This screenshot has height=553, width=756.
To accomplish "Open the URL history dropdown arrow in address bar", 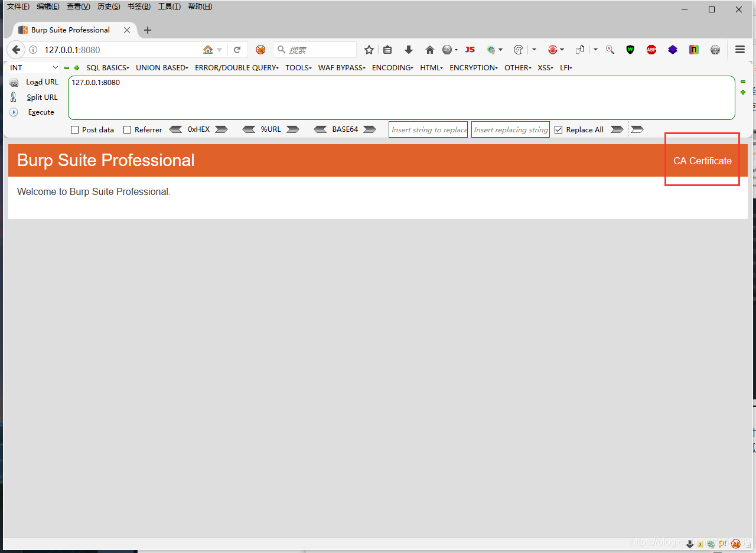I will point(220,50).
